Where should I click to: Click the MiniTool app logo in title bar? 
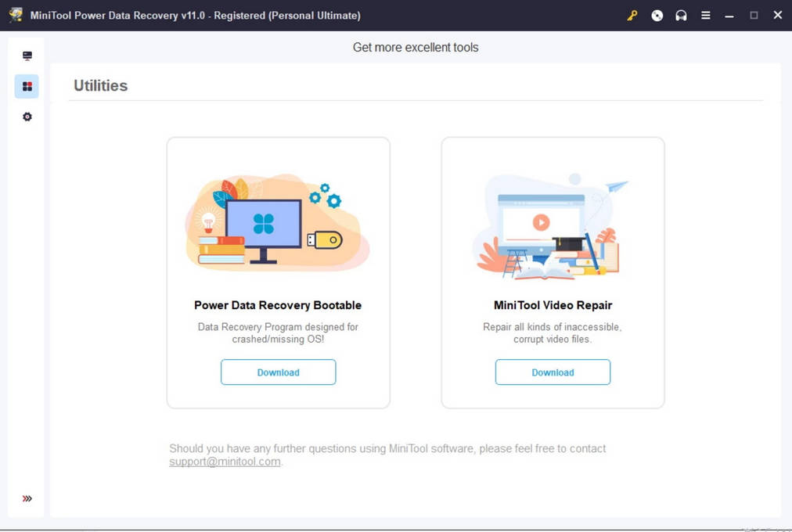(x=16, y=16)
